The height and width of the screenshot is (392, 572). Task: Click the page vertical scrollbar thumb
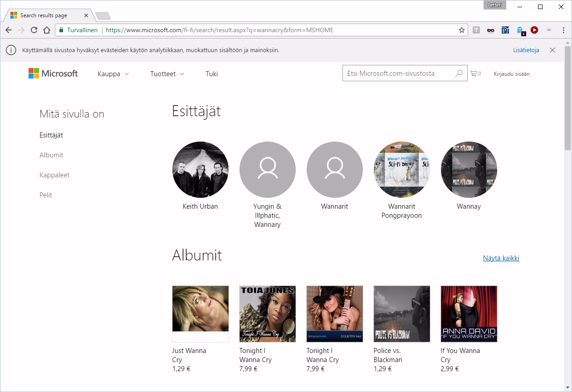(568, 98)
